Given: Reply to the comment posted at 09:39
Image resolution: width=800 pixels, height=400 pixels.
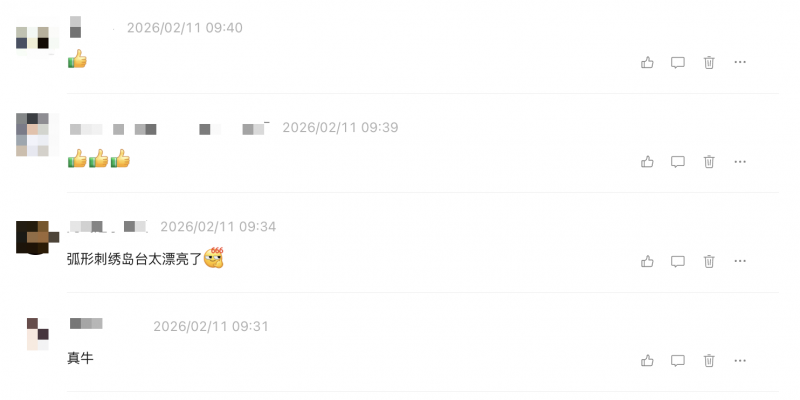Looking at the screenshot, I should pos(678,162).
